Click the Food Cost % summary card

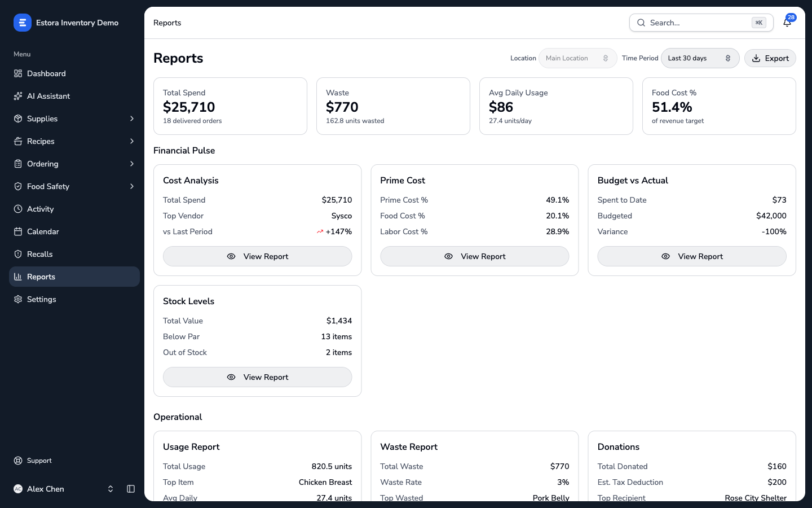pyautogui.click(x=719, y=106)
